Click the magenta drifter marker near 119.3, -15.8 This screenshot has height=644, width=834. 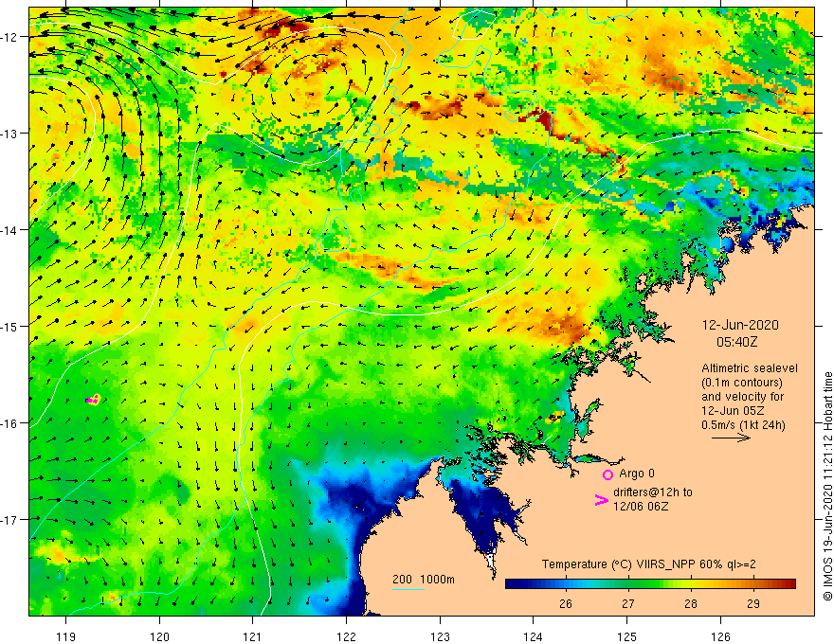pyautogui.click(x=93, y=399)
